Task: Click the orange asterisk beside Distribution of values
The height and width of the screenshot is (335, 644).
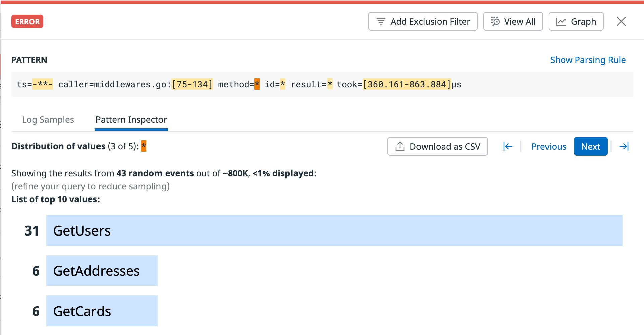Action: [143, 146]
